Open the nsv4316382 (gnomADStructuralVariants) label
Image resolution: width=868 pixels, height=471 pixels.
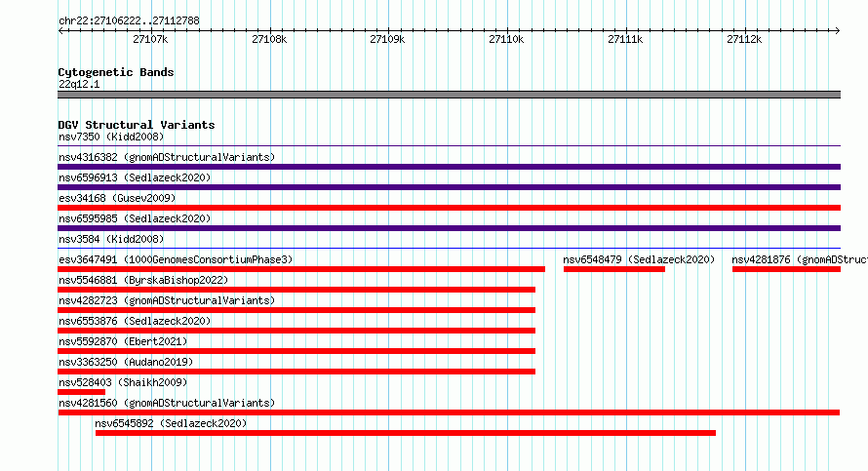pos(167,157)
